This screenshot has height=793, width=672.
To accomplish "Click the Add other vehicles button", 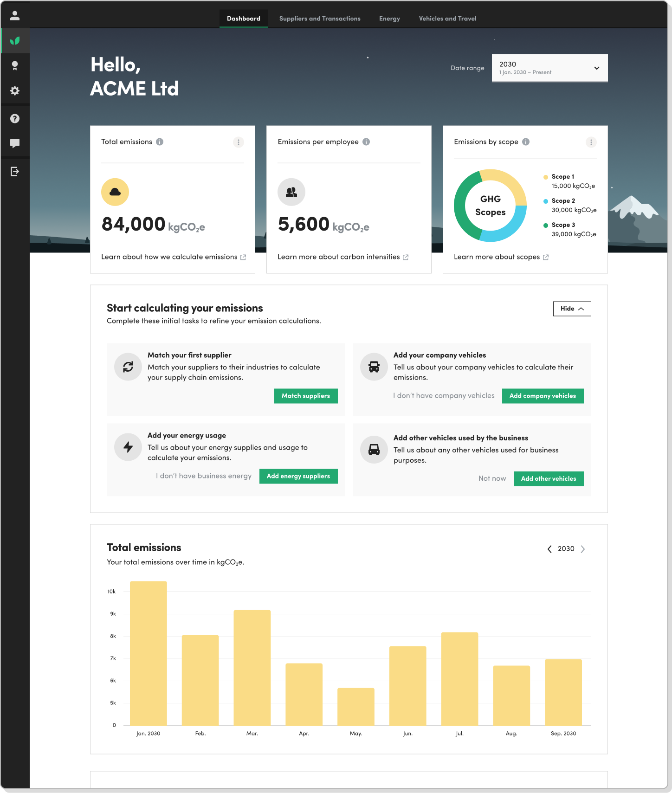I will point(549,479).
